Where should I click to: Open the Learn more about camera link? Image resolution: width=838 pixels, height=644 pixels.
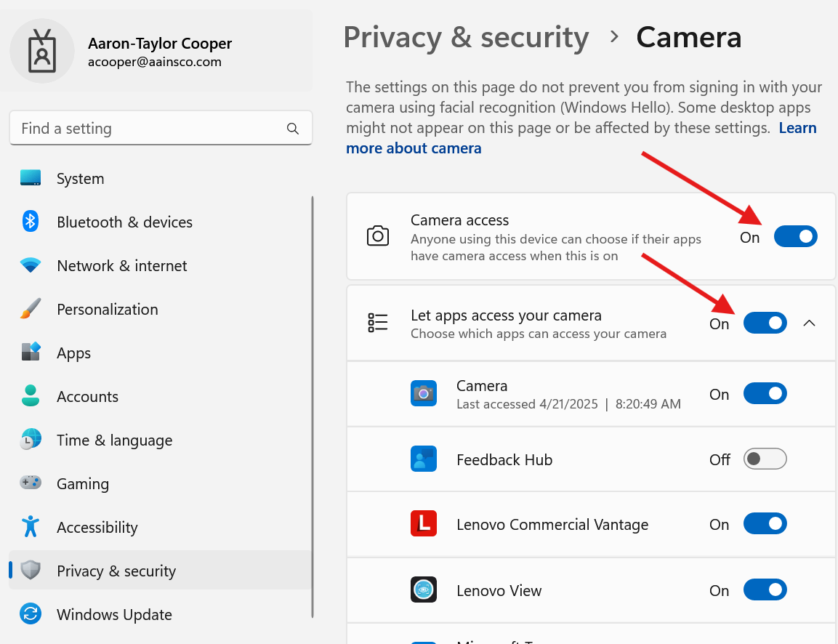pyautogui.click(x=414, y=148)
